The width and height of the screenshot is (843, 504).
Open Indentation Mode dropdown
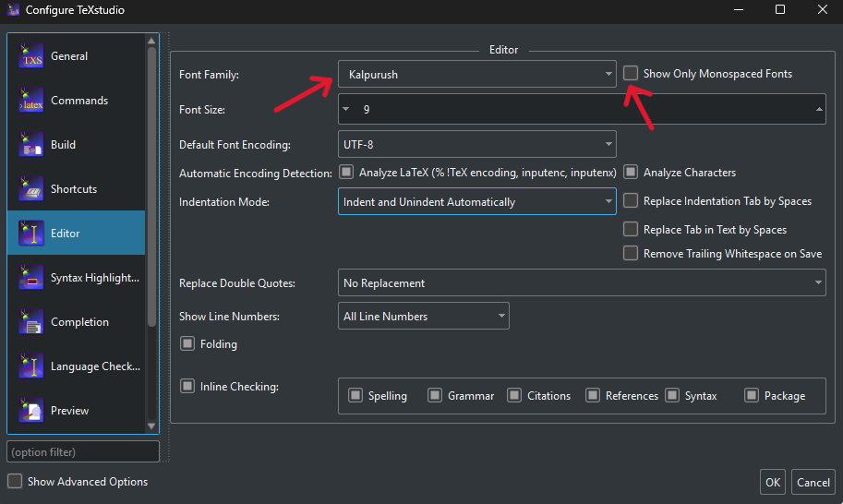click(476, 201)
